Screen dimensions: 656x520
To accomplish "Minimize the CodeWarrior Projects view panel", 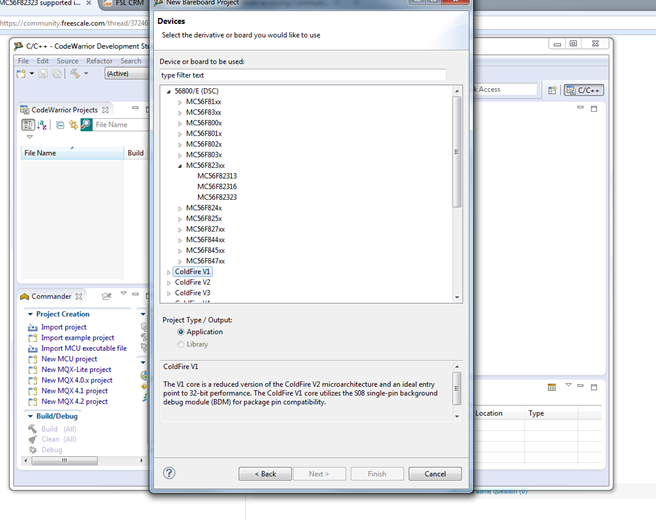I will click(x=135, y=108).
